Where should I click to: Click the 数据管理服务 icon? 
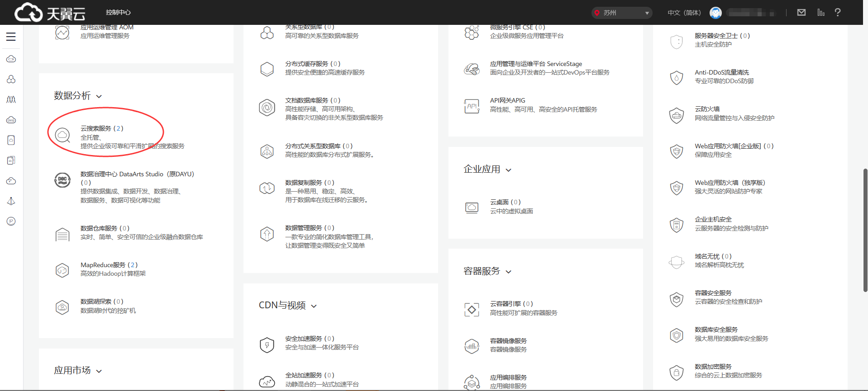point(267,234)
